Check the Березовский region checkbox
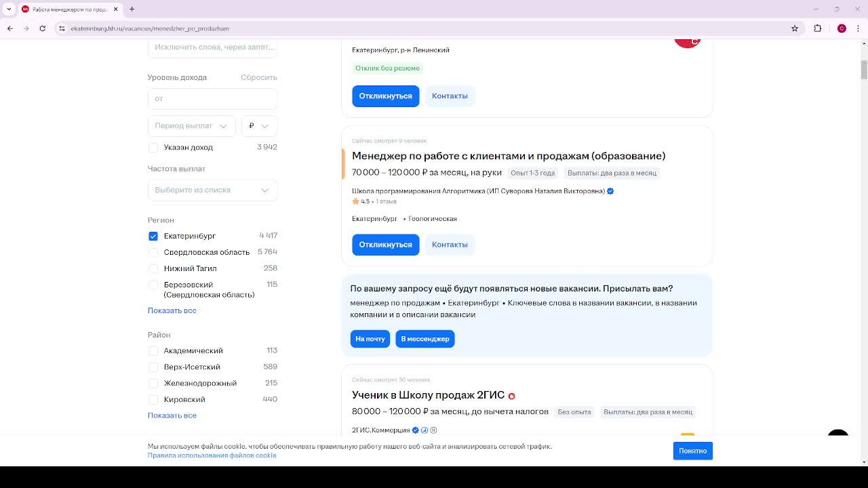Viewport: 868px width, 488px height. pyautogui.click(x=153, y=285)
